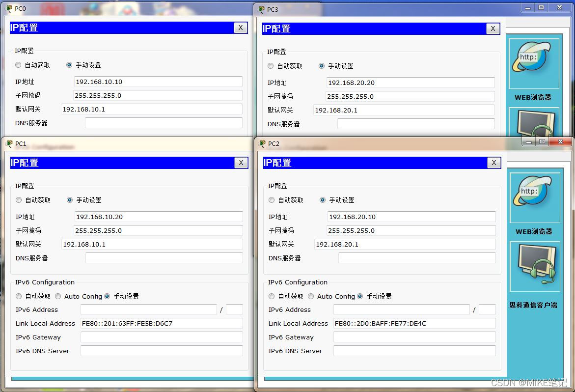Click IPv6 Gateway field in PC2
This screenshot has width=575, height=392.
point(415,337)
